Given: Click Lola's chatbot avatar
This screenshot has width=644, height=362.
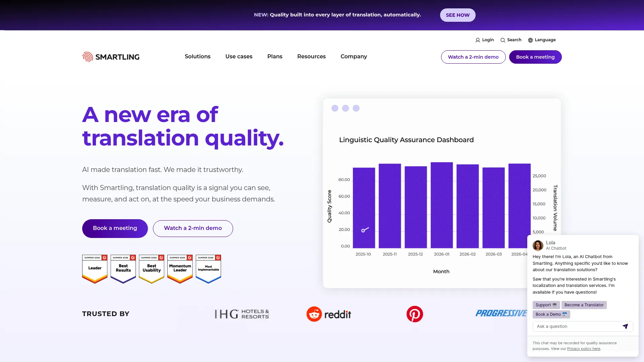Looking at the screenshot, I should pos(538,245).
